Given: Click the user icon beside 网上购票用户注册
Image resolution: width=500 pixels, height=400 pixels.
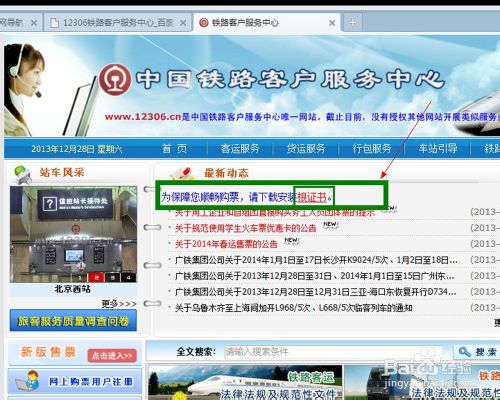Looking at the screenshot, I should point(28,381).
